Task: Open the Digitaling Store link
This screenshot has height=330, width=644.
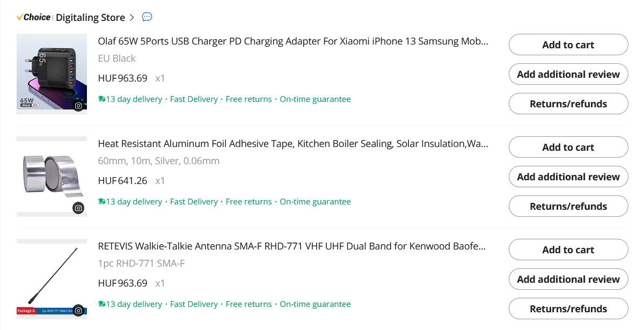Action: click(90, 18)
